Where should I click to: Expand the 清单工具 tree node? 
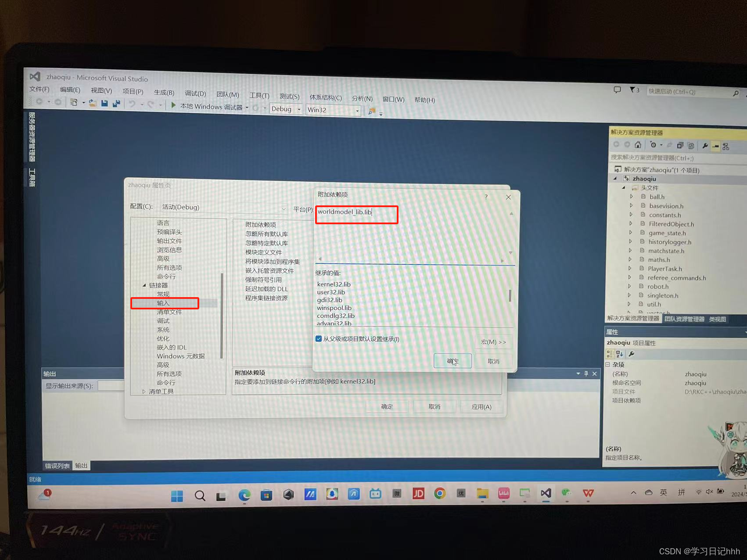pyautogui.click(x=144, y=391)
